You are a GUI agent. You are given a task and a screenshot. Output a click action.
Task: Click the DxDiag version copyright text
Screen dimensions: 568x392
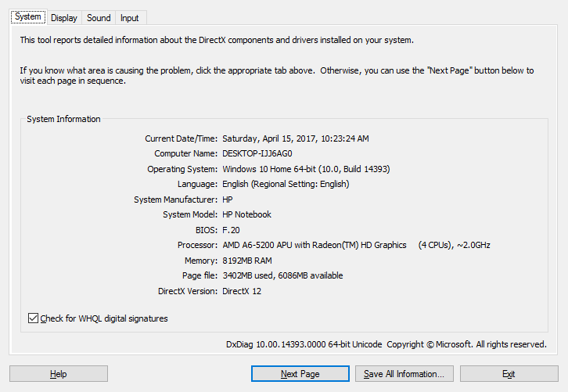click(386, 344)
